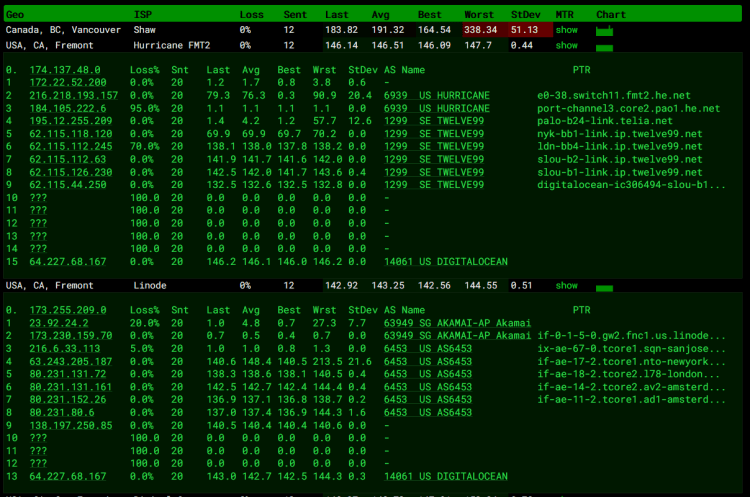
Task: Click AS link 6939 US HURRICANE on hop 3
Action: click(x=437, y=109)
